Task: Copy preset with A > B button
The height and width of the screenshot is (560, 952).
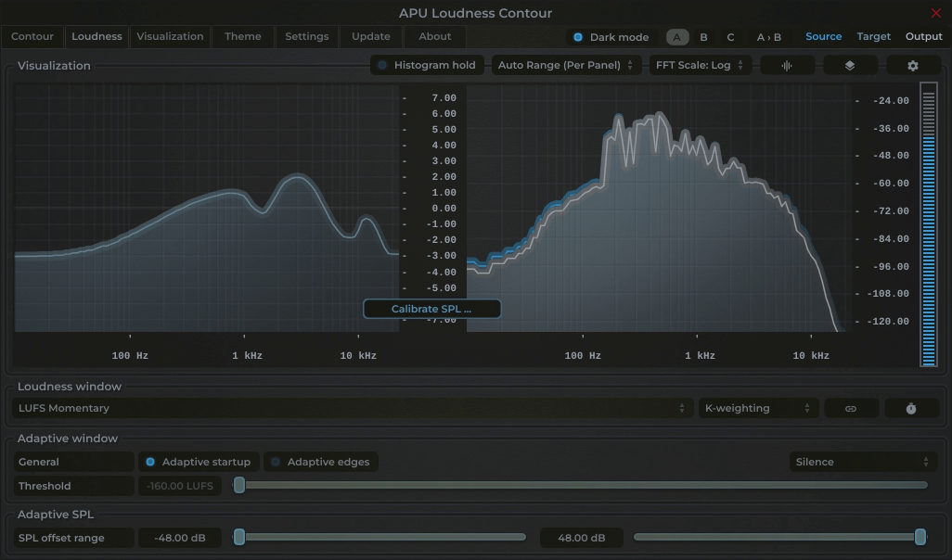Action: 768,37
